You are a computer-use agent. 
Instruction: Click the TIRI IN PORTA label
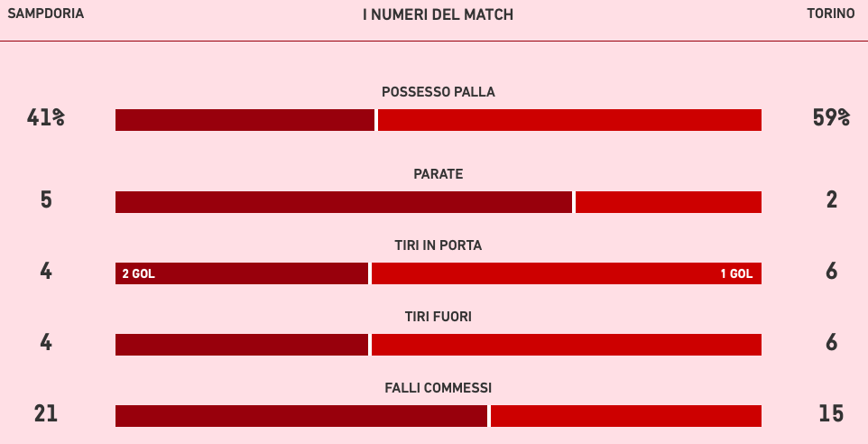[x=439, y=245]
